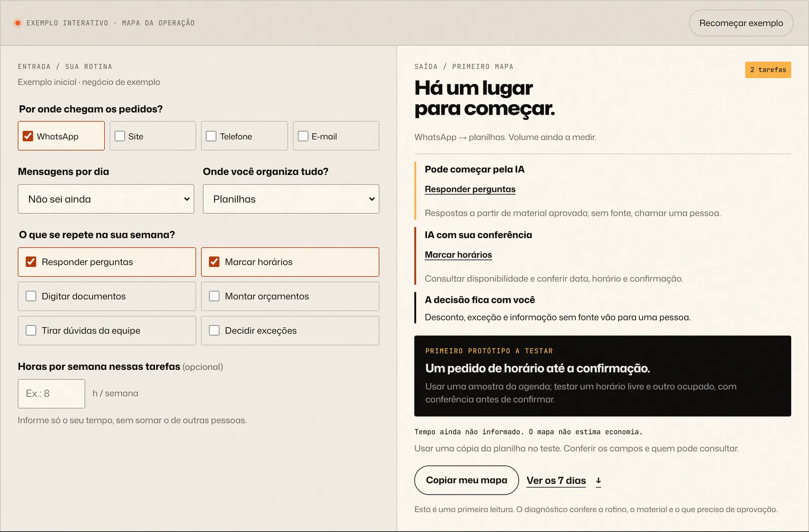Viewport: 809px width, 532px height.
Task: Enable Tirar dúvidas da equipe checkbox
Action: pos(31,330)
